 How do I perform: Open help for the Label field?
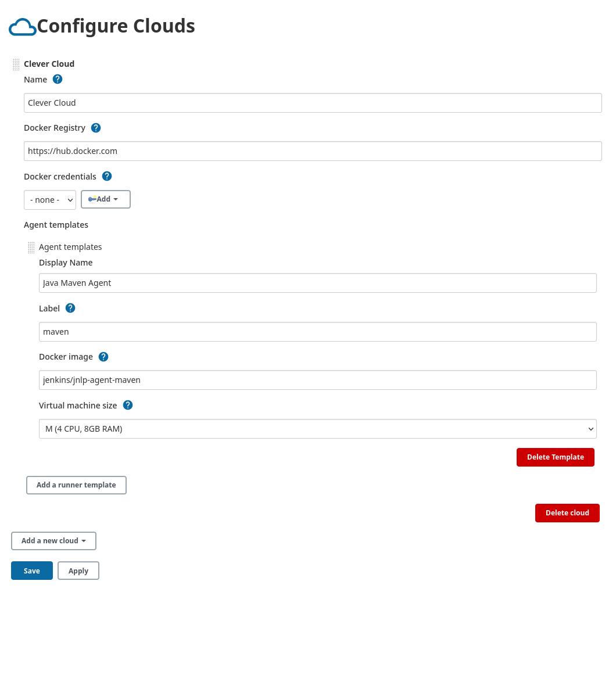(x=70, y=308)
